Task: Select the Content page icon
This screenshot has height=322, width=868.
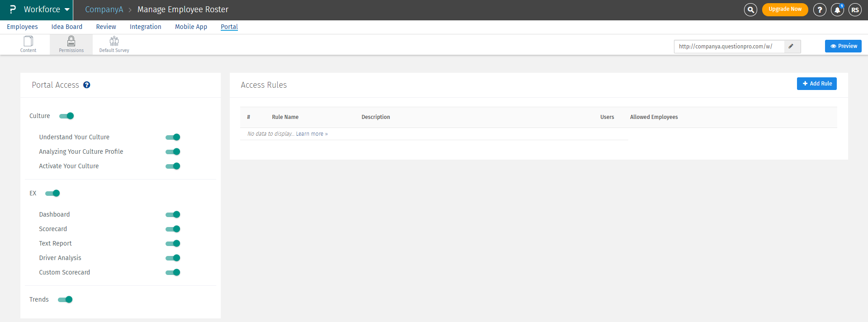Action: click(x=28, y=41)
